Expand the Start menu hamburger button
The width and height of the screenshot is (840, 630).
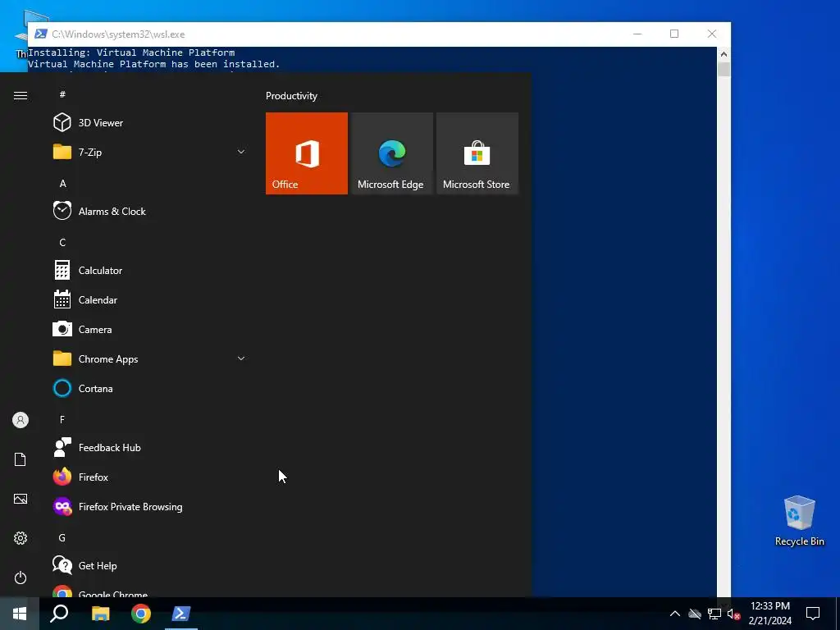pos(21,95)
